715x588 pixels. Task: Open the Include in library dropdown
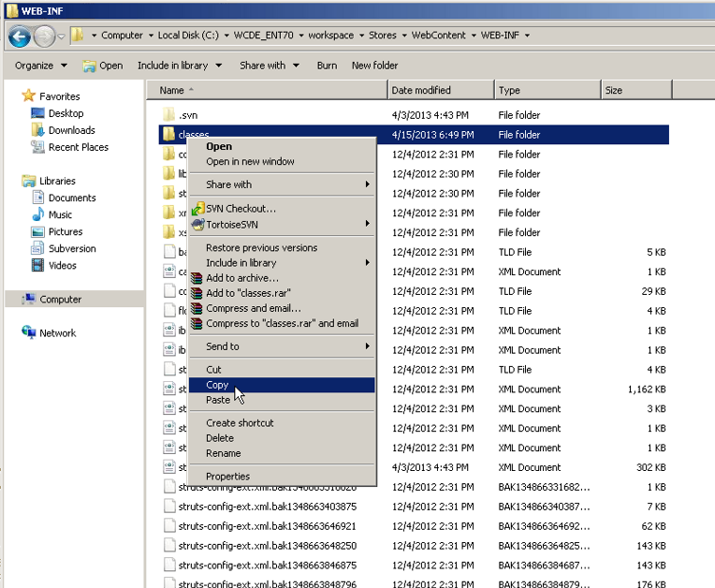(179, 66)
